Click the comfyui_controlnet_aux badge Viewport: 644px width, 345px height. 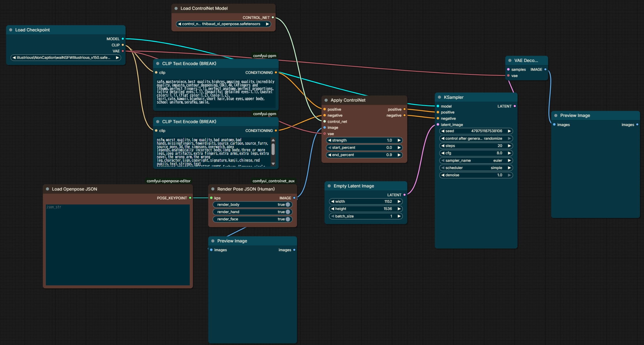click(x=274, y=181)
